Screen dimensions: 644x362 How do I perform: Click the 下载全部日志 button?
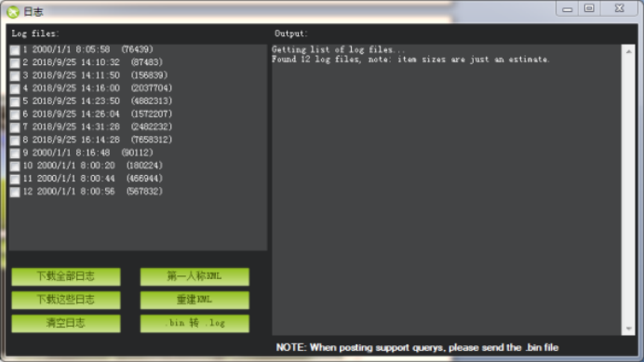coord(66,276)
